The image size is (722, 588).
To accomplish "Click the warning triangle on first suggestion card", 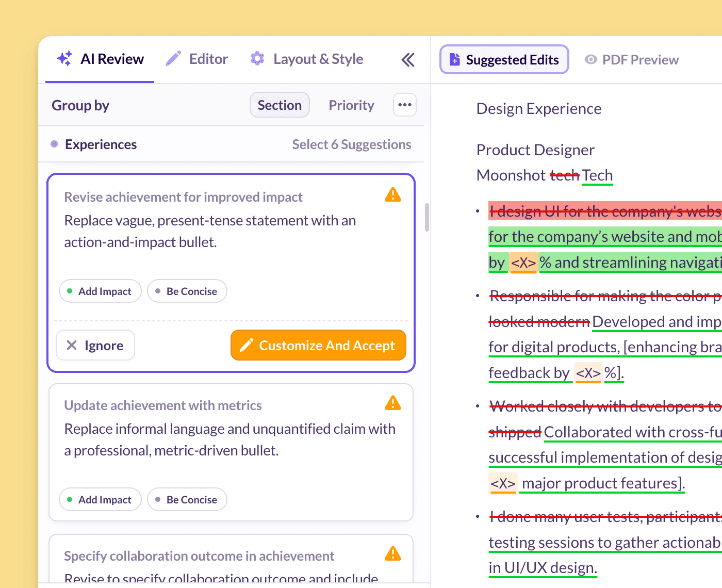I will [392, 194].
